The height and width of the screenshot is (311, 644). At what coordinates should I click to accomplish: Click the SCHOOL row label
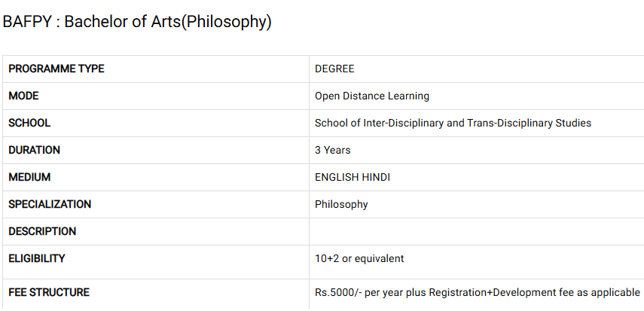click(x=29, y=123)
